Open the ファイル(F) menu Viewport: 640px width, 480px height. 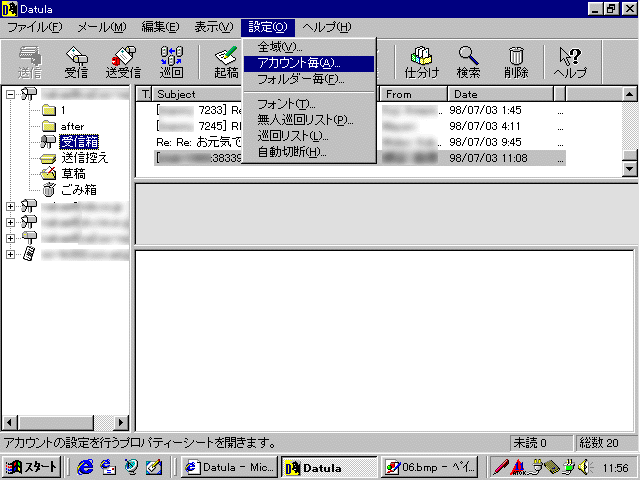click(35, 27)
